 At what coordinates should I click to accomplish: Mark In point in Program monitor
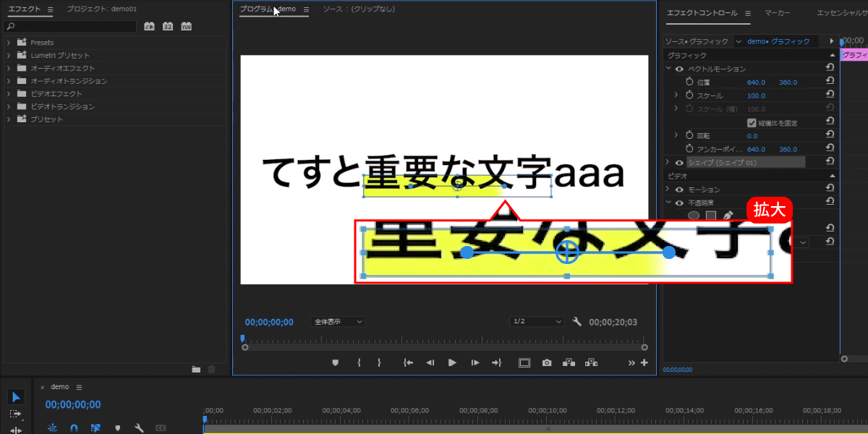pyautogui.click(x=359, y=362)
